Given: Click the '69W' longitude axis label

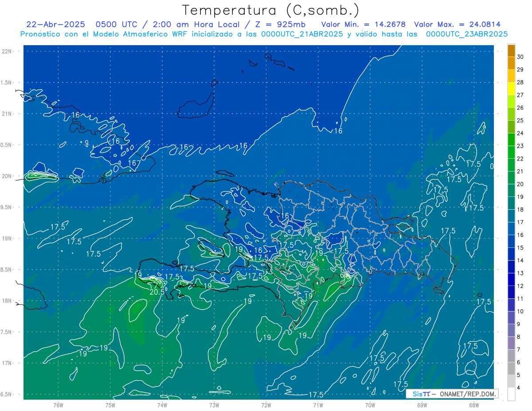Looking at the screenshot, I should point(422,405).
